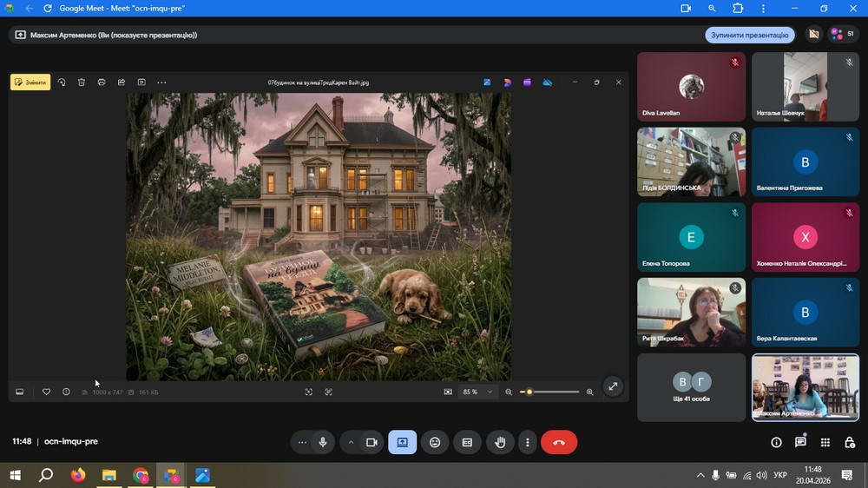Click the delete trash icon in Photos toolbar
Viewport: 868px width, 488px height.
coord(82,82)
